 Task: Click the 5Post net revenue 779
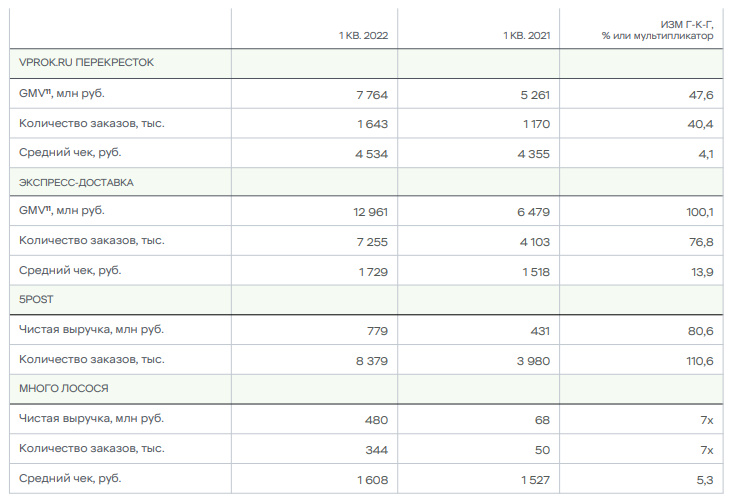(x=376, y=330)
